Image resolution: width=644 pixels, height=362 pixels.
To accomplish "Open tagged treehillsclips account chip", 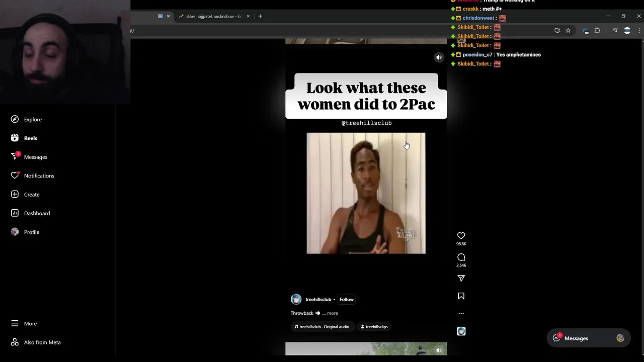I will click(x=374, y=327).
